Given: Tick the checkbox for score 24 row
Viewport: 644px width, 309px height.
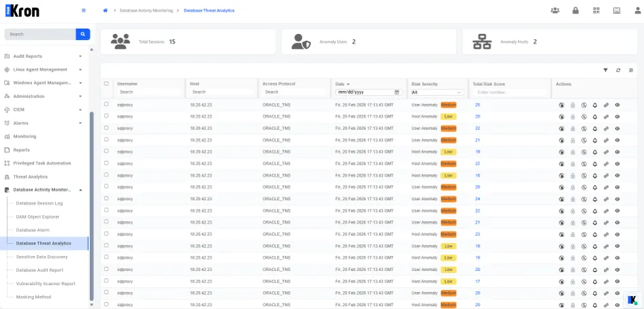Looking at the screenshot, I should (x=106, y=198).
